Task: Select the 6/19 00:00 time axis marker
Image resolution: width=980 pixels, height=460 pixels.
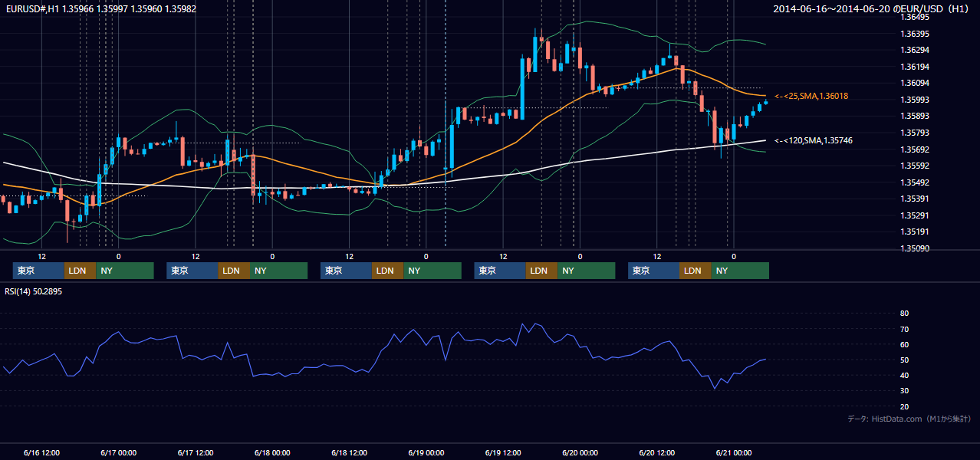Action: 426,453
